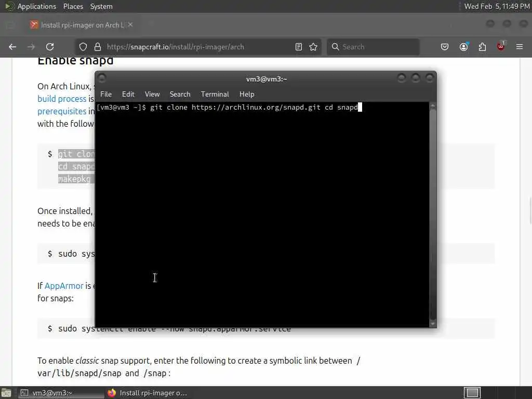532x399 pixels.
Task: Open the terminal Help menu
Action: coord(247,95)
